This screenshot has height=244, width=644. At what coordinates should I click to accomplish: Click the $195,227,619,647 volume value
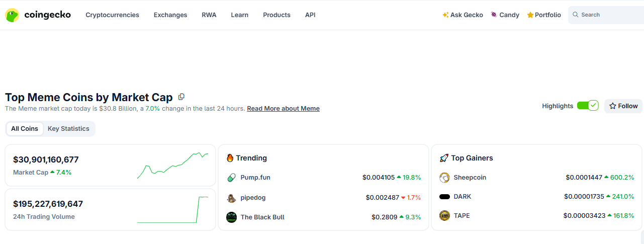click(x=48, y=204)
